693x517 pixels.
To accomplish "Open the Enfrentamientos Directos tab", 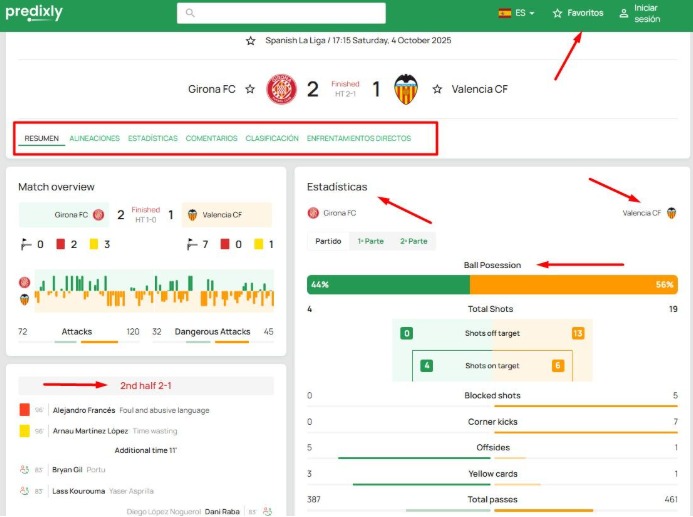I will [358, 138].
